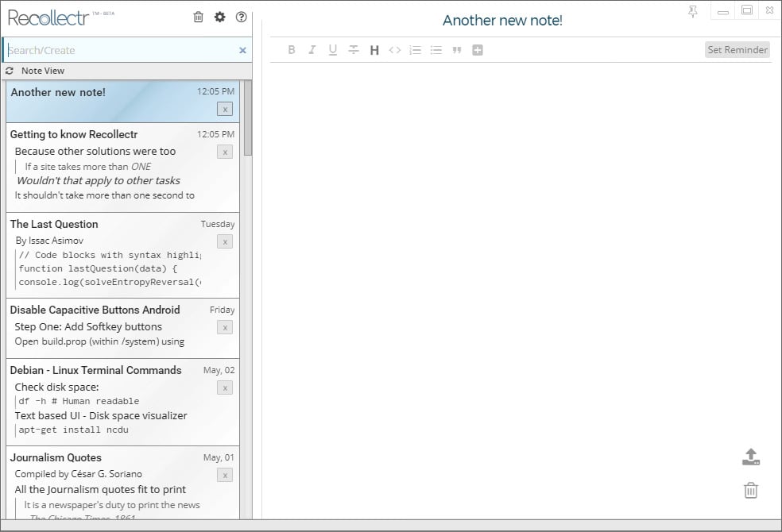Click 'Text based UI - Disk space visualizer' line
This screenshot has height=532, width=782.
coord(101,416)
